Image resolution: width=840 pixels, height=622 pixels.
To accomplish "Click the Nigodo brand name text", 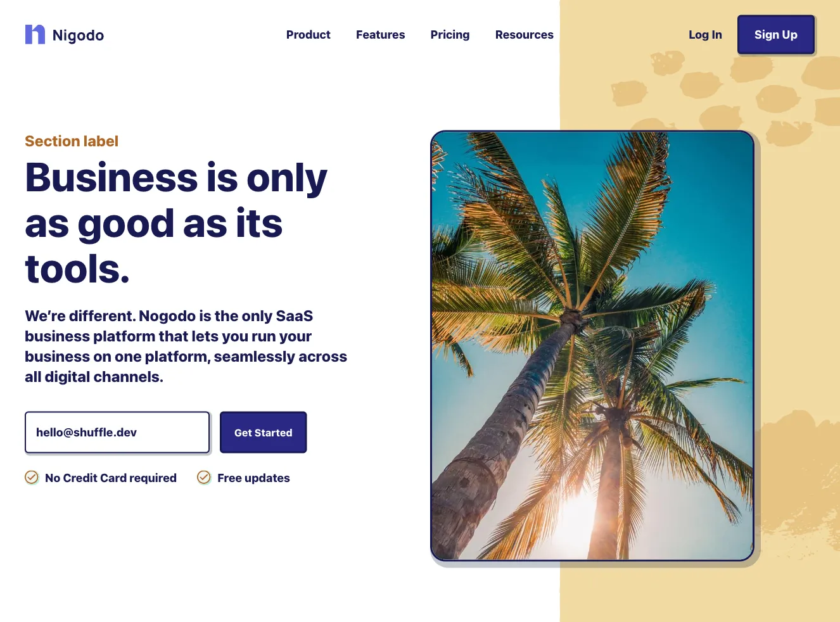I will coord(78,35).
